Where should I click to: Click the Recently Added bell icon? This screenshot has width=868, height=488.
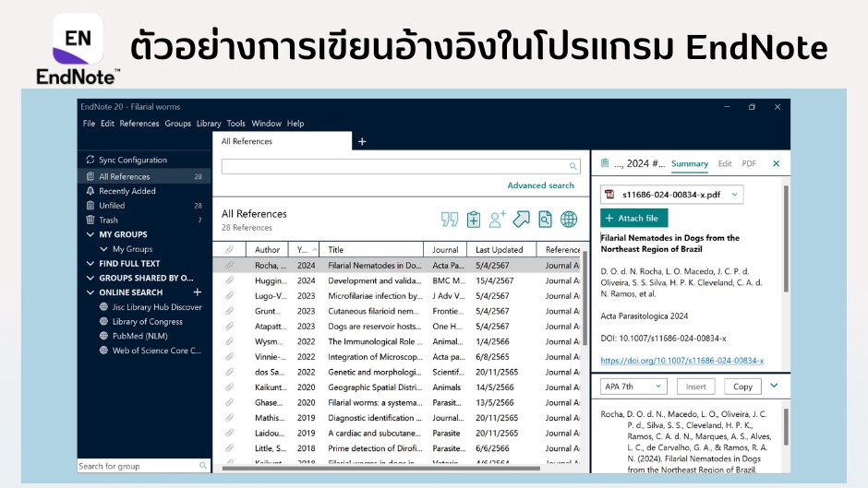point(90,191)
